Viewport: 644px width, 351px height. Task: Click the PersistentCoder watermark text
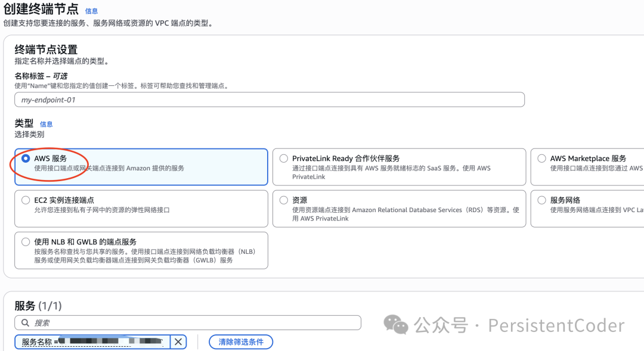coord(556,325)
